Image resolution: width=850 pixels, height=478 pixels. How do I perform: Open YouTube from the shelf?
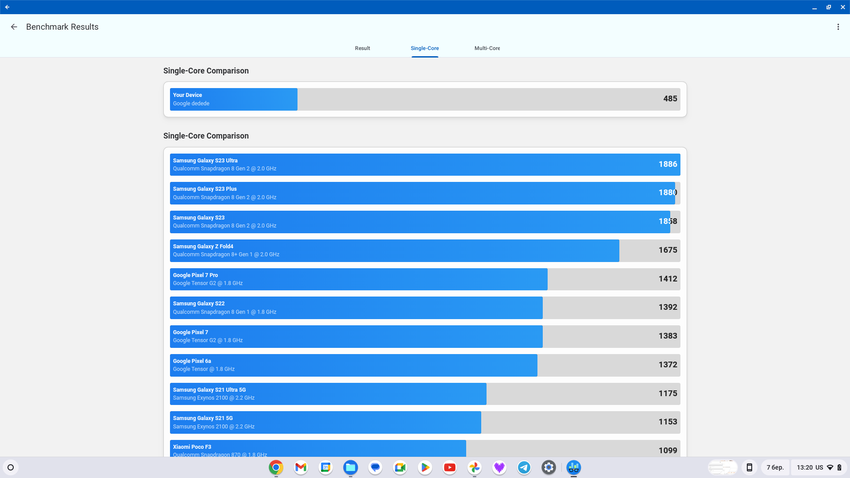450,467
